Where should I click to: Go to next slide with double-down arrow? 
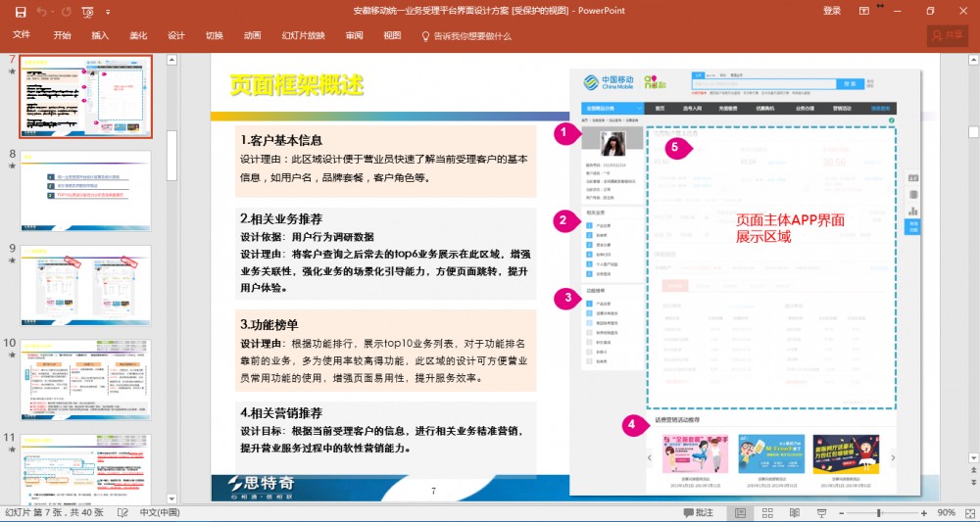click(x=973, y=483)
